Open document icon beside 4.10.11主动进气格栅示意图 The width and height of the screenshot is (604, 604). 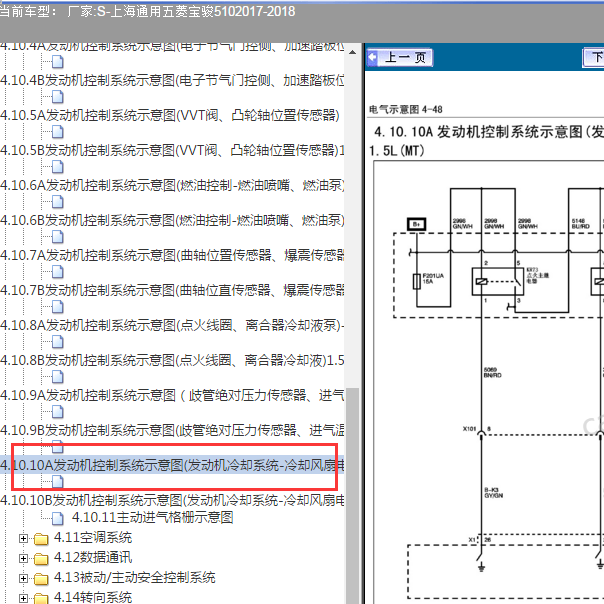tap(57, 518)
